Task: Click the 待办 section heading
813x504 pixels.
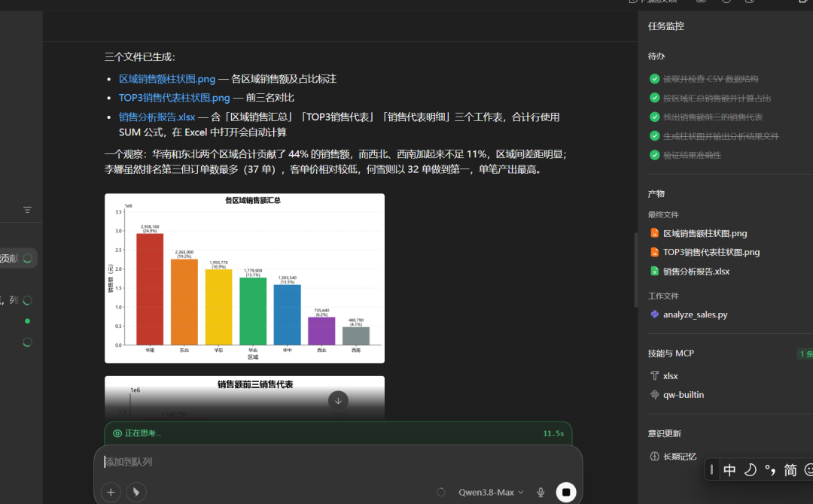Action: 656,56
